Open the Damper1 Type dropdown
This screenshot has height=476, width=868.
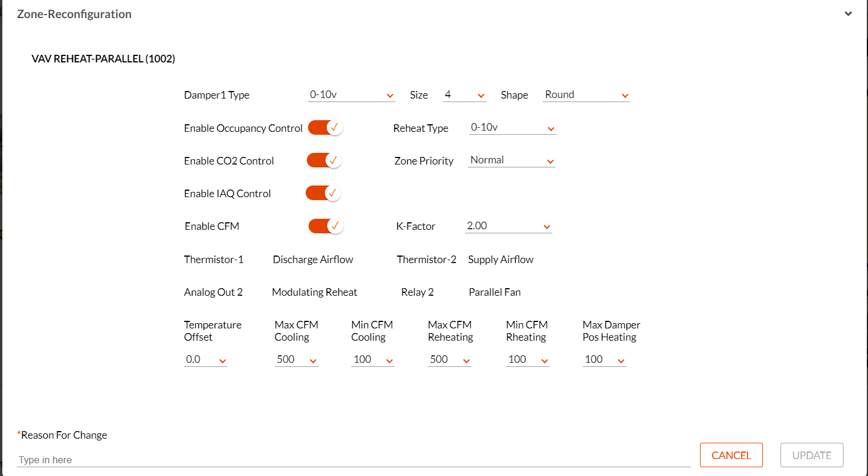352,94
